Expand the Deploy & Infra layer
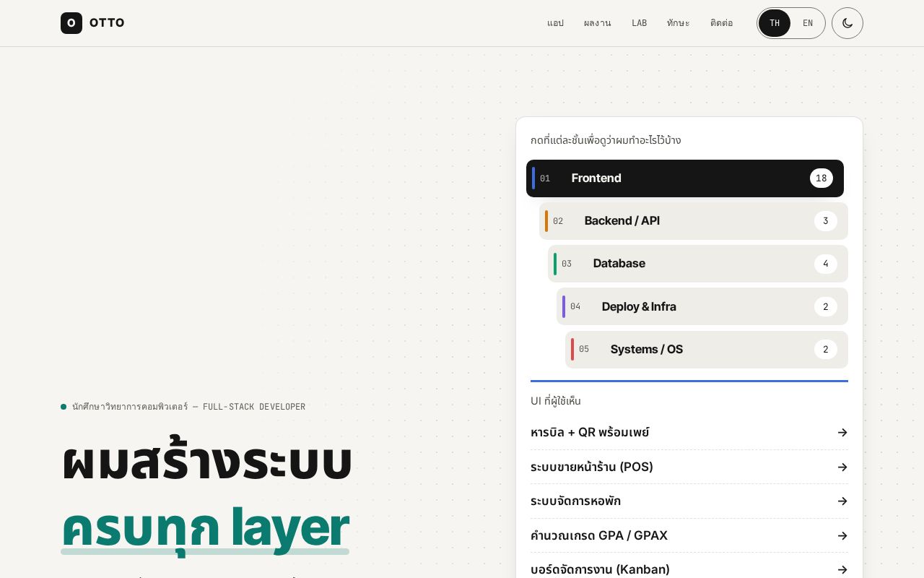Image resolution: width=924 pixels, height=578 pixels. 702,306
